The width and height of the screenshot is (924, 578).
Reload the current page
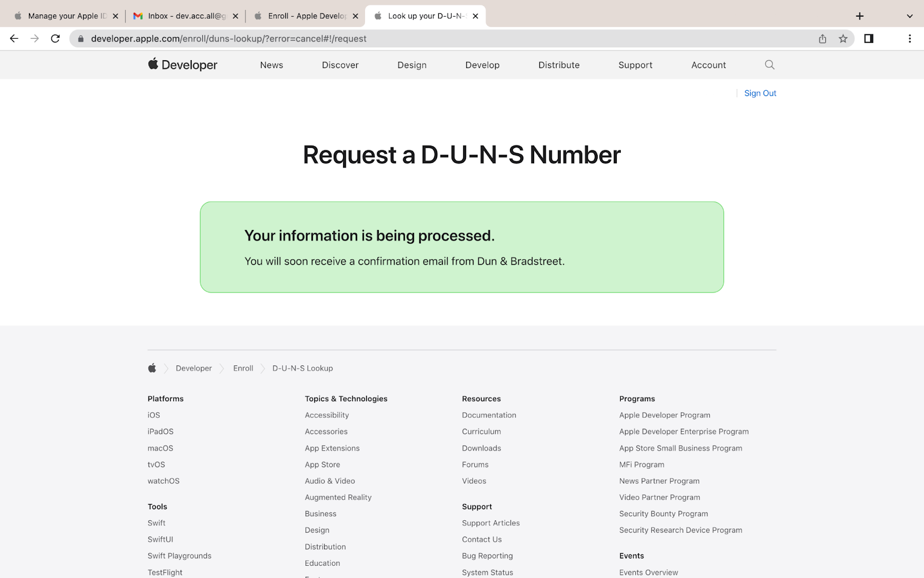(55, 39)
